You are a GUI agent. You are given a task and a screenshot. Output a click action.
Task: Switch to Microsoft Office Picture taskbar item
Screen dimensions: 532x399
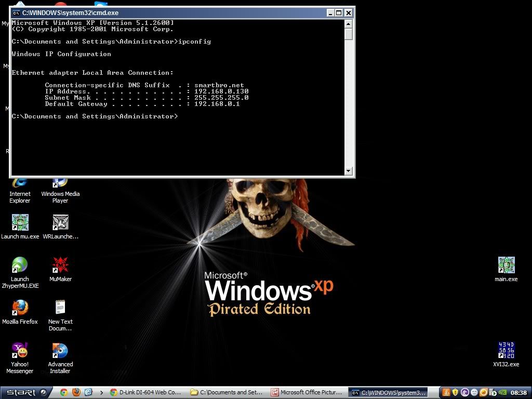click(307, 393)
